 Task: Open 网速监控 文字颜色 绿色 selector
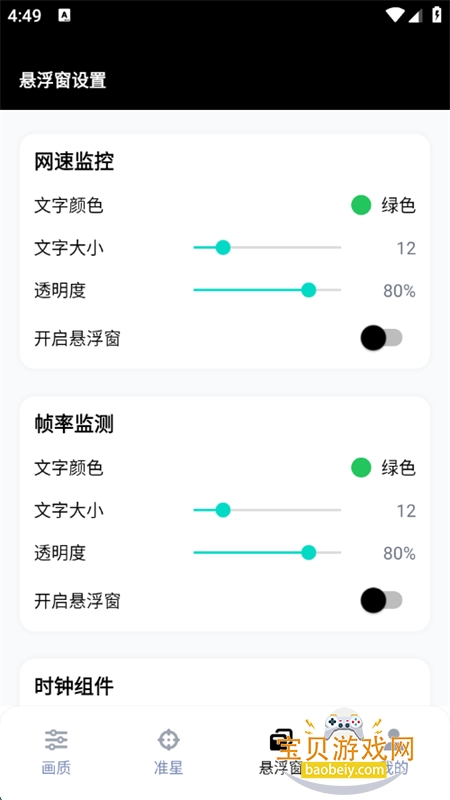pos(383,206)
